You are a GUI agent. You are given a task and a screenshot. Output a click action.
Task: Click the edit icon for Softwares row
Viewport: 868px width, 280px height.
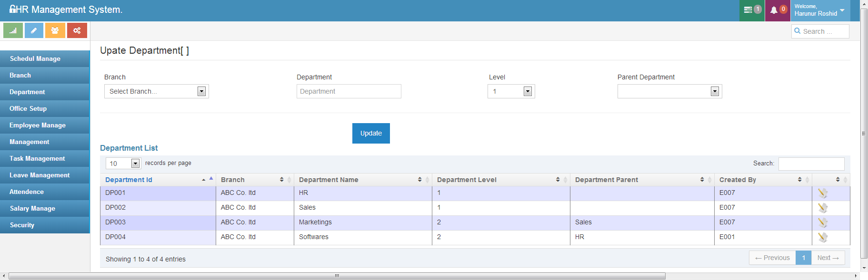click(x=822, y=237)
